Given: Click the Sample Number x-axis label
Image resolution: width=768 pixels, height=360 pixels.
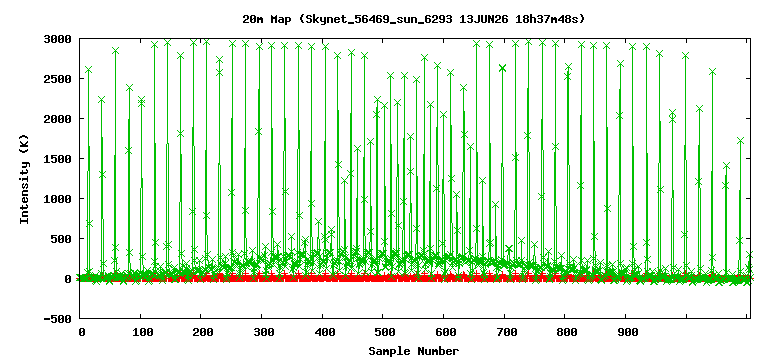Looking at the screenshot, I should (413, 351).
